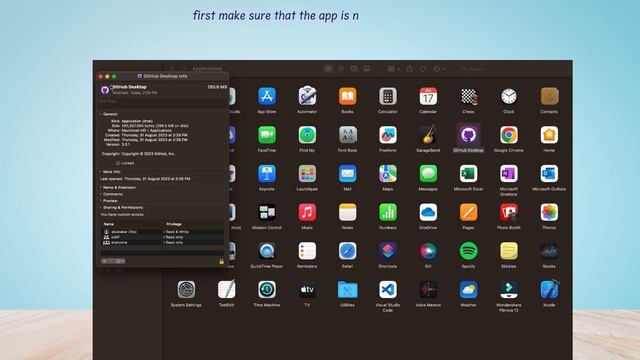Click the Keynote app icon

tap(267, 174)
